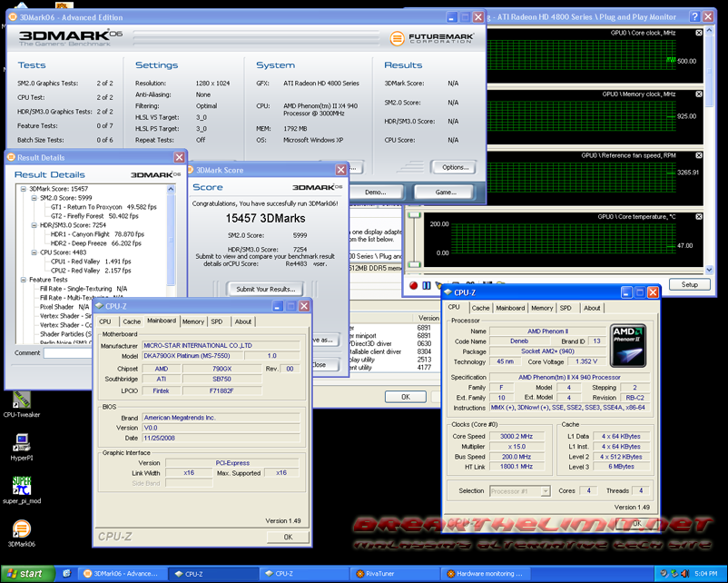This screenshot has width=728, height=583.
Task: Pause hardware monitoring with the pause icon
Action: (427, 285)
